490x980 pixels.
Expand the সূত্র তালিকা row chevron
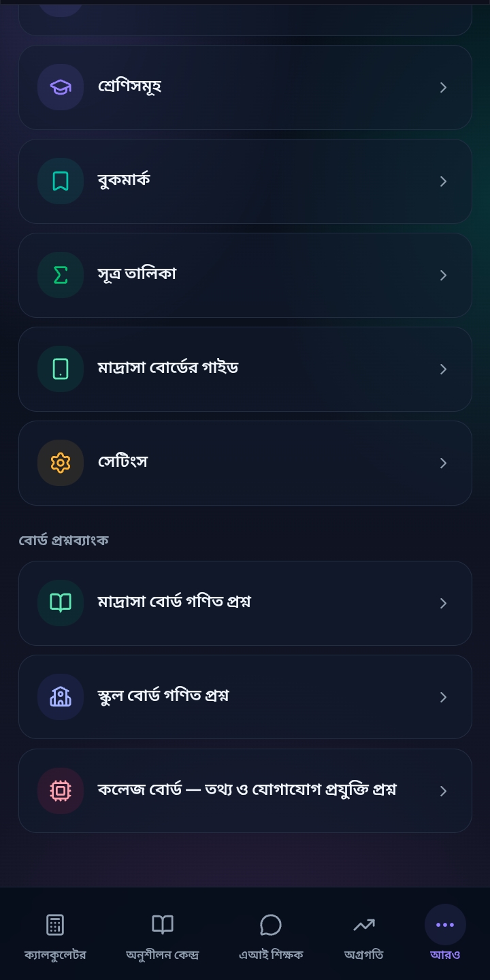[x=443, y=275]
